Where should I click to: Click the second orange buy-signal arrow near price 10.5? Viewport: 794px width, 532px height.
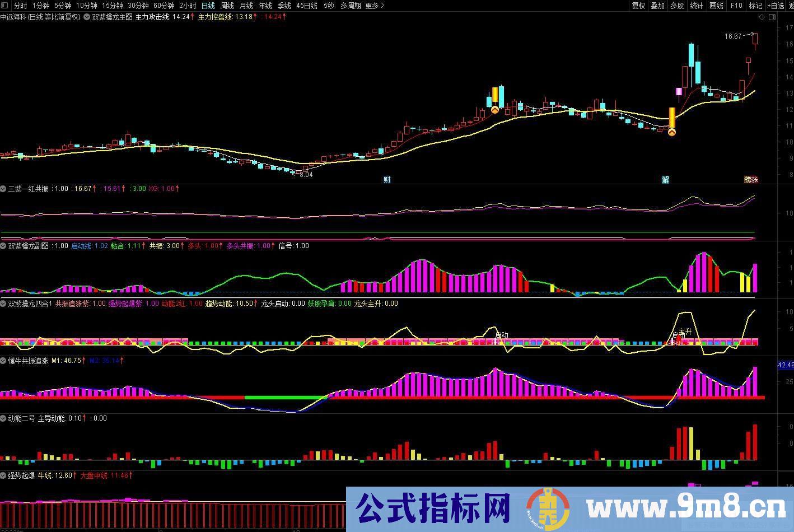pyautogui.click(x=672, y=132)
